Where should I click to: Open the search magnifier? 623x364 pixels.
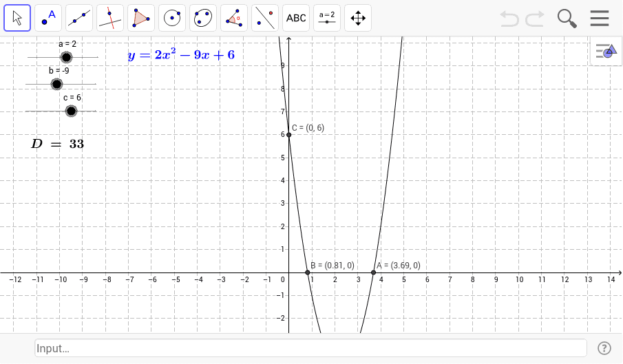pos(567,19)
